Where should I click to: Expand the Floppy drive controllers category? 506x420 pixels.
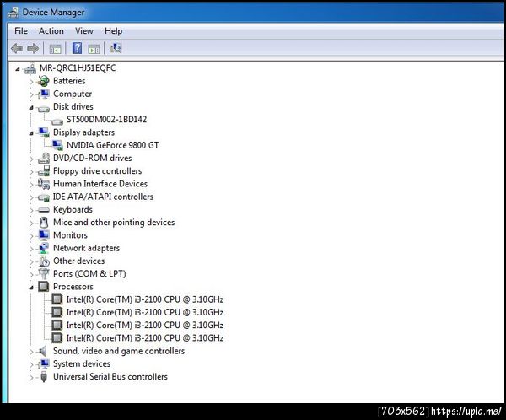tap(31, 172)
